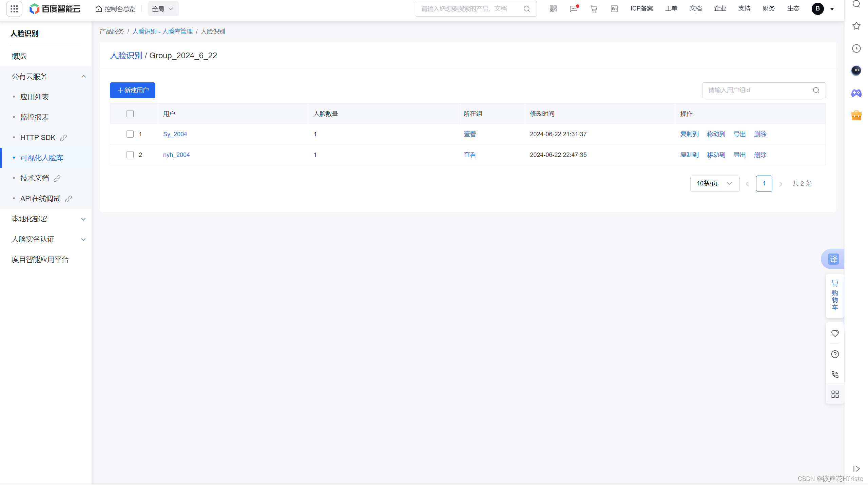This screenshot has height=485, width=868.
Task: Select 应用列表 in the sidebar
Action: [x=35, y=97]
